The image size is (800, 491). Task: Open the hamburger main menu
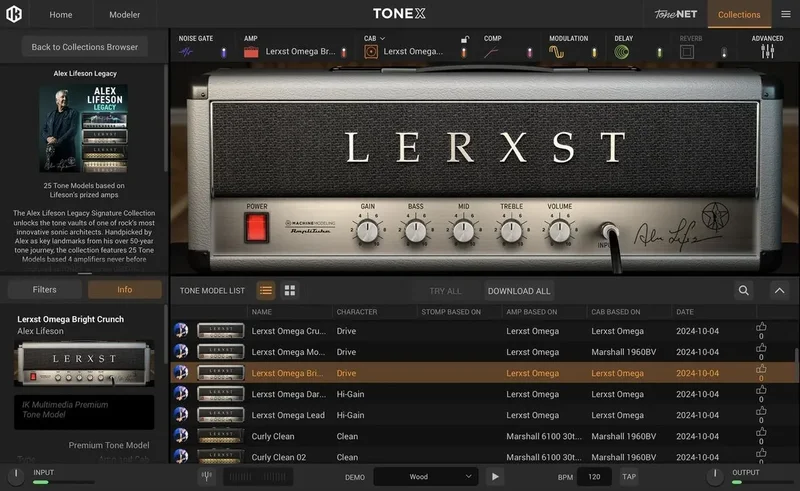[x=786, y=14]
